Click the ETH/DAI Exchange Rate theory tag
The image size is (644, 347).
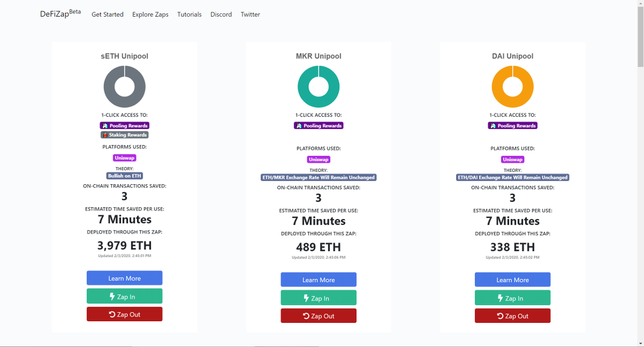513,177
